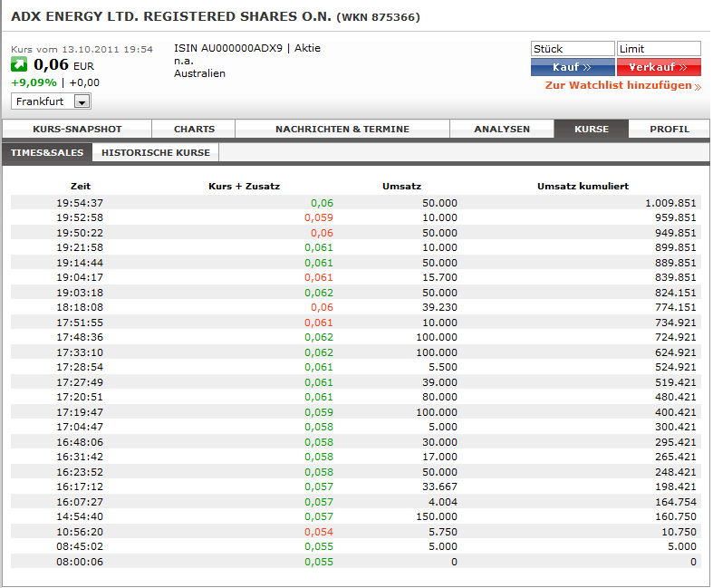The width and height of the screenshot is (713, 588).
Task: Click the volume value 150.000
Action: tap(437, 516)
